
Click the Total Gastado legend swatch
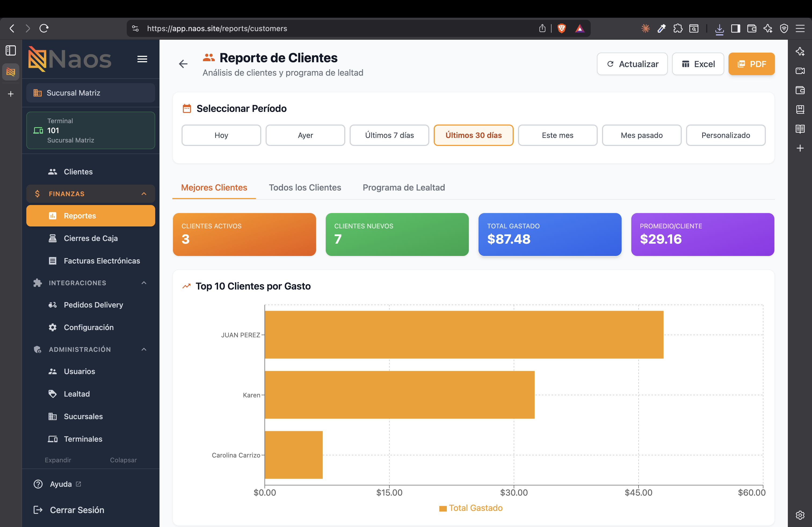[x=443, y=508]
